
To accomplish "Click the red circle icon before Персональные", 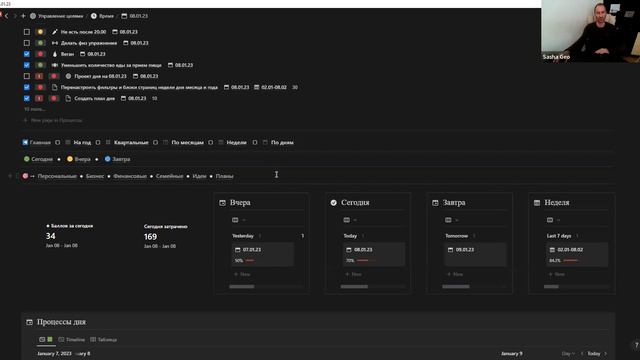I will tap(25, 176).
